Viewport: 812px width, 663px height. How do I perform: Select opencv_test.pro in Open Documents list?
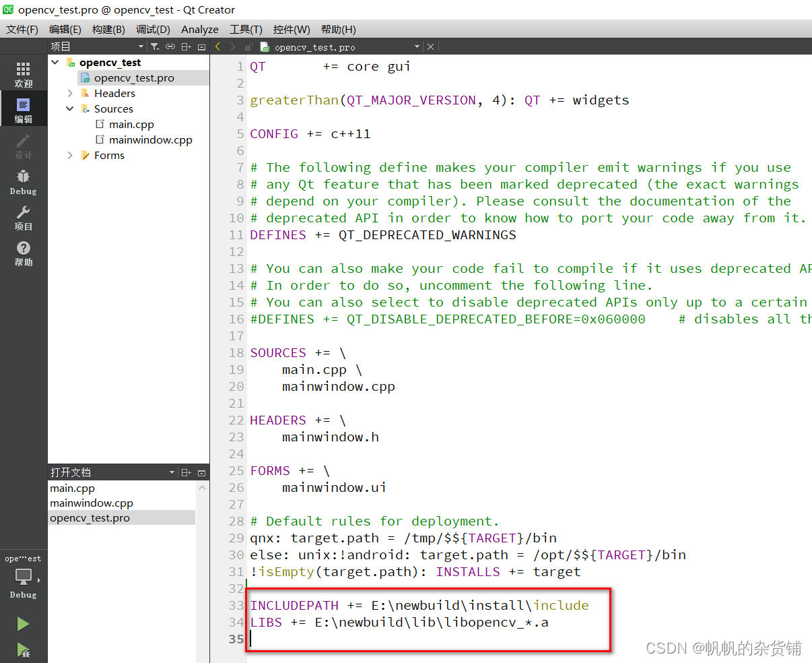click(x=122, y=518)
